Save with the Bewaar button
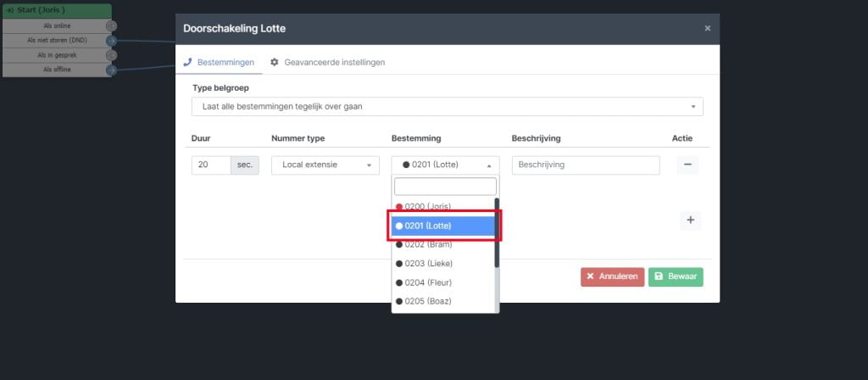The image size is (868, 380). 676,277
